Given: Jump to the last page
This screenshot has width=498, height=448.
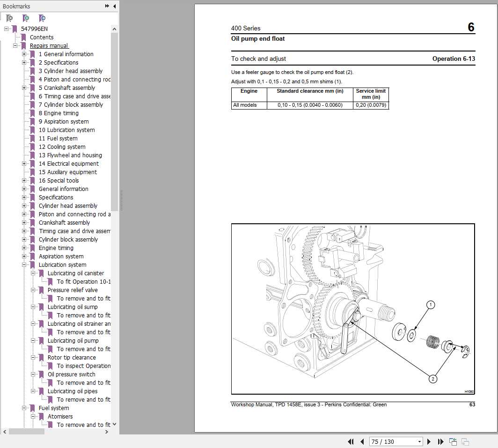Looking at the screenshot, I should tap(440, 441).
